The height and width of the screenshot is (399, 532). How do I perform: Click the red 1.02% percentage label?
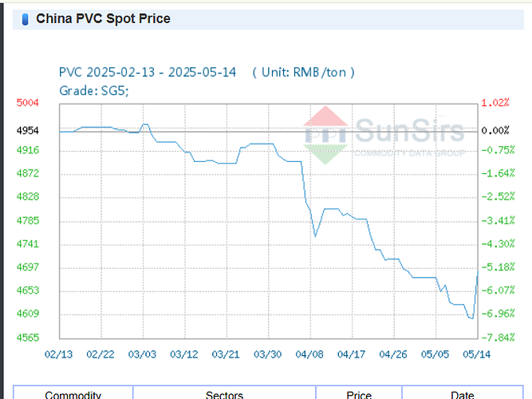coord(495,103)
